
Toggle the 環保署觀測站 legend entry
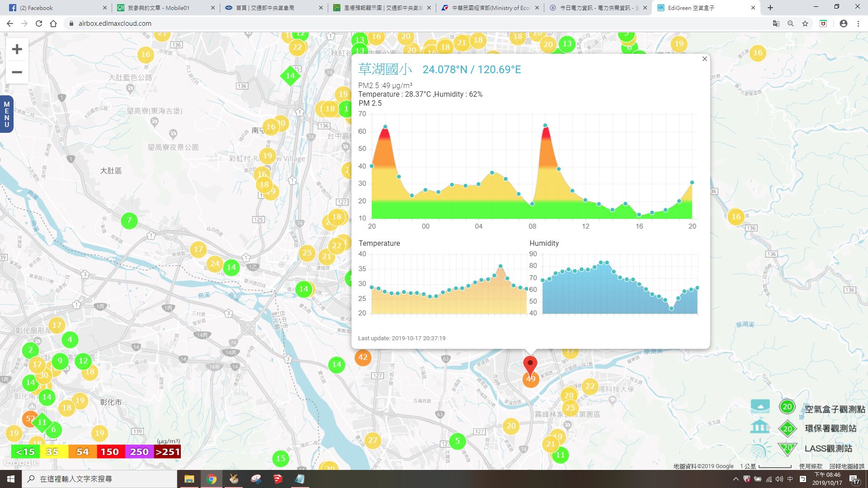830,428
